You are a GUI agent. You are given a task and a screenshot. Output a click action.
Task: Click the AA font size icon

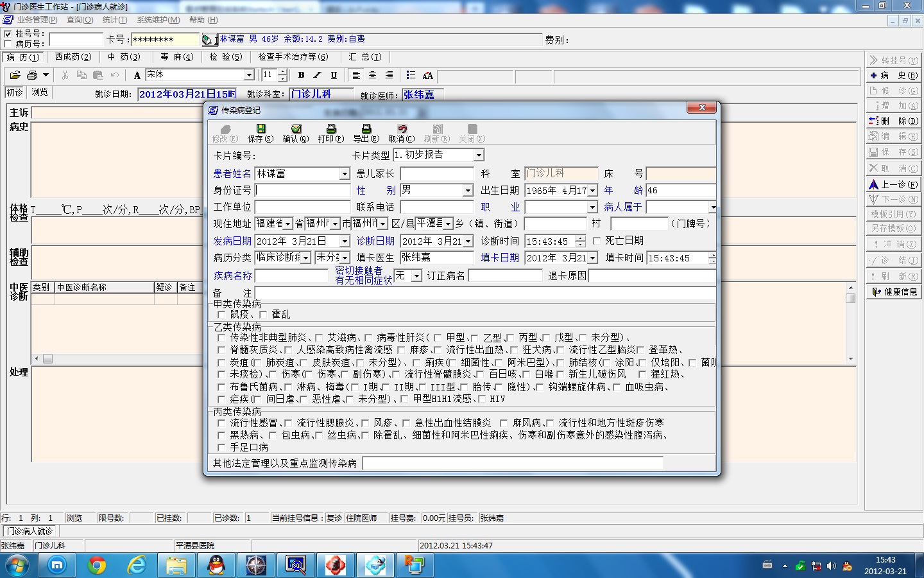pyautogui.click(x=428, y=75)
